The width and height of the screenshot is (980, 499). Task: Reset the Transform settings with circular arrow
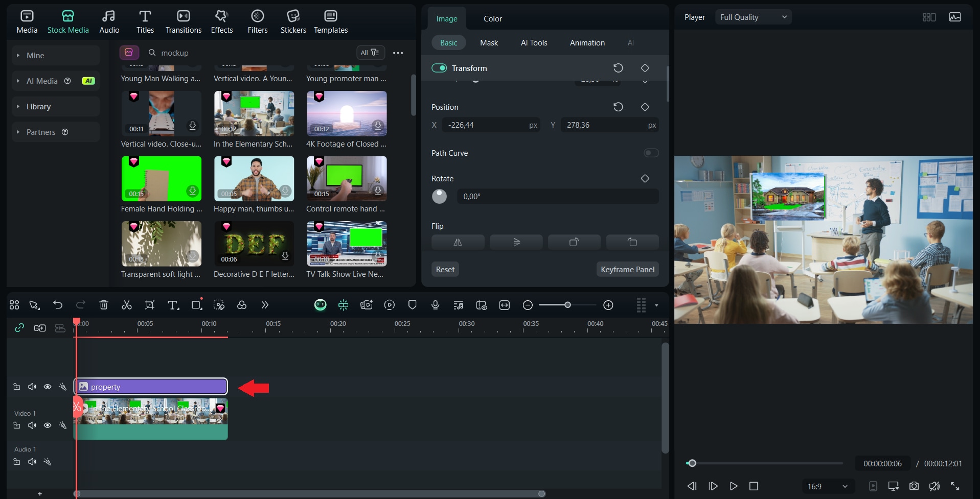(618, 68)
